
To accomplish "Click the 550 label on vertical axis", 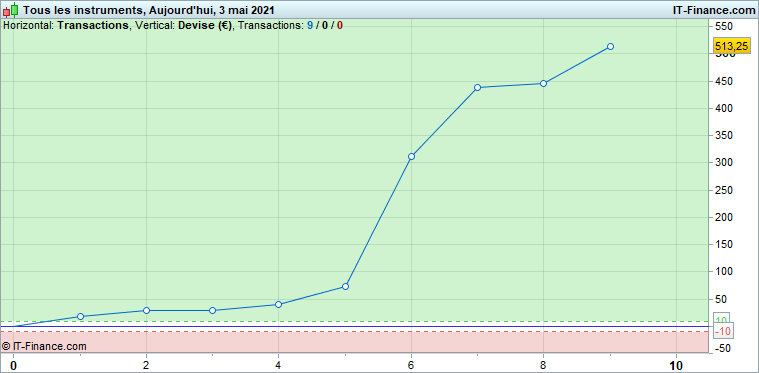I will (x=724, y=26).
